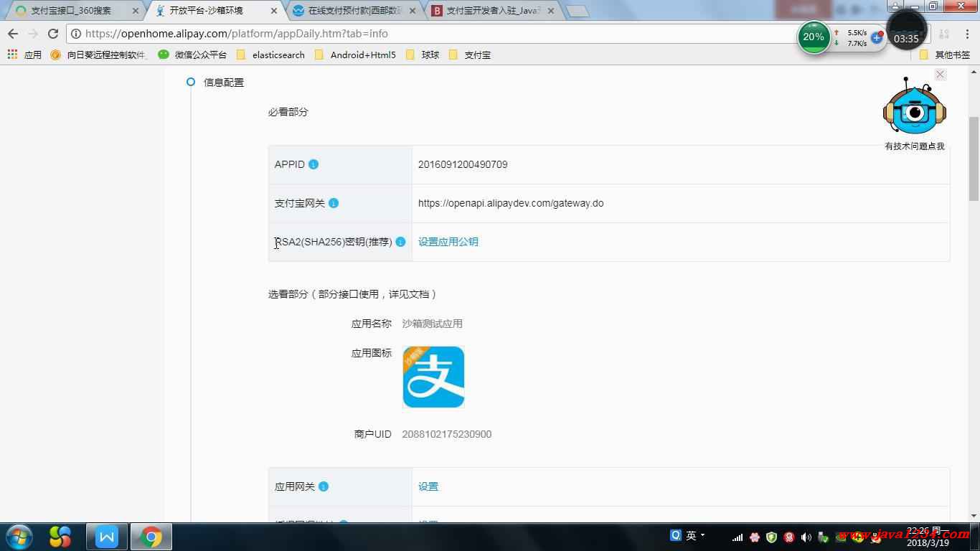
Task: Click the network signal tray icon
Action: click(x=737, y=537)
